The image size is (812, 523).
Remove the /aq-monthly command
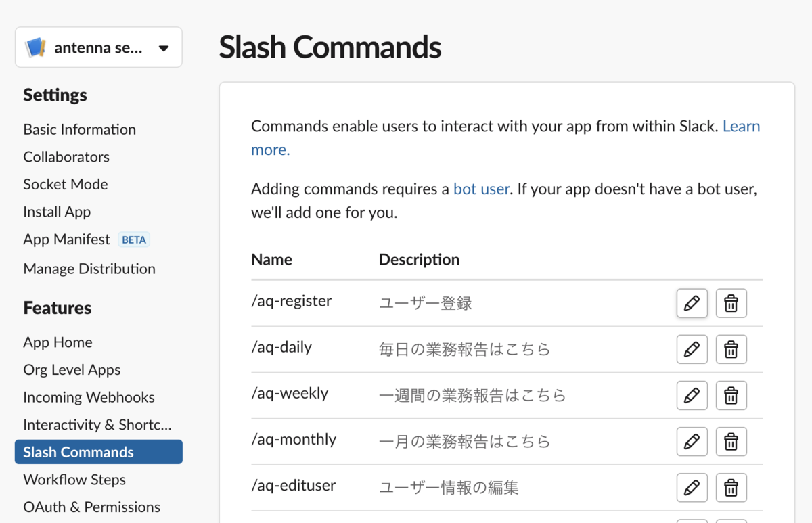(x=731, y=441)
